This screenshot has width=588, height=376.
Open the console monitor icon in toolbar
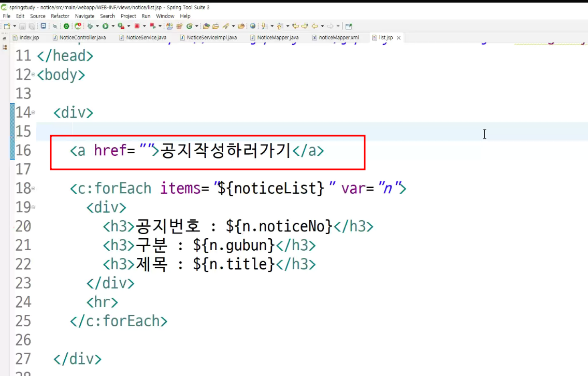tap(44, 26)
